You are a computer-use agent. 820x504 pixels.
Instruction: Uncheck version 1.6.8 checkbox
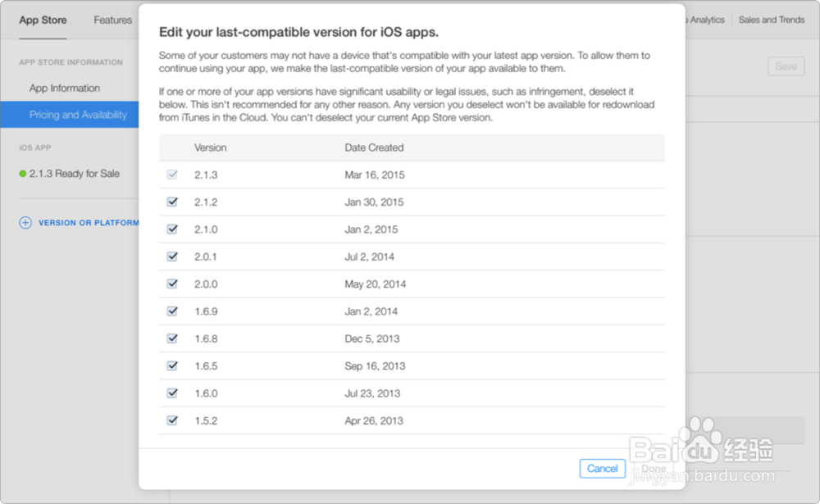[x=172, y=338]
